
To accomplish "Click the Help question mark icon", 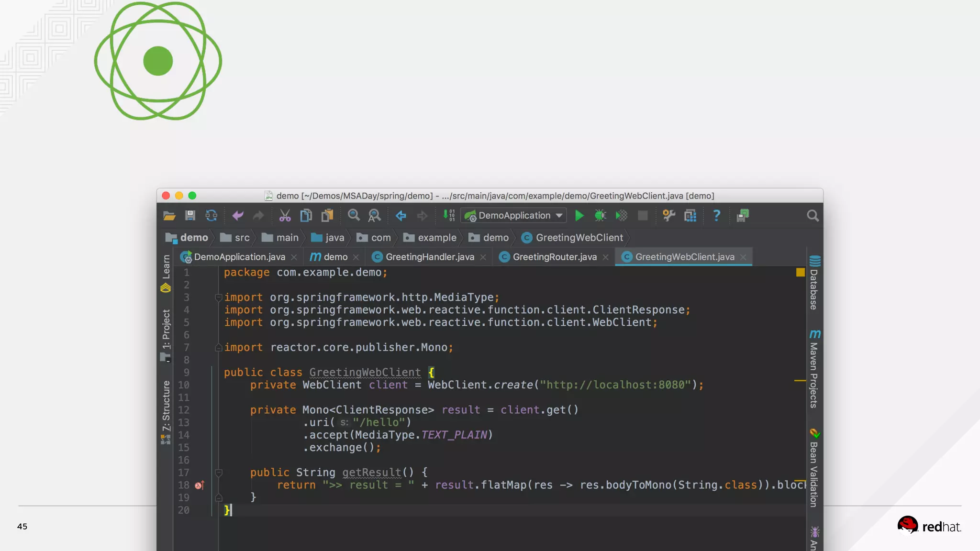I will point(716,216).
